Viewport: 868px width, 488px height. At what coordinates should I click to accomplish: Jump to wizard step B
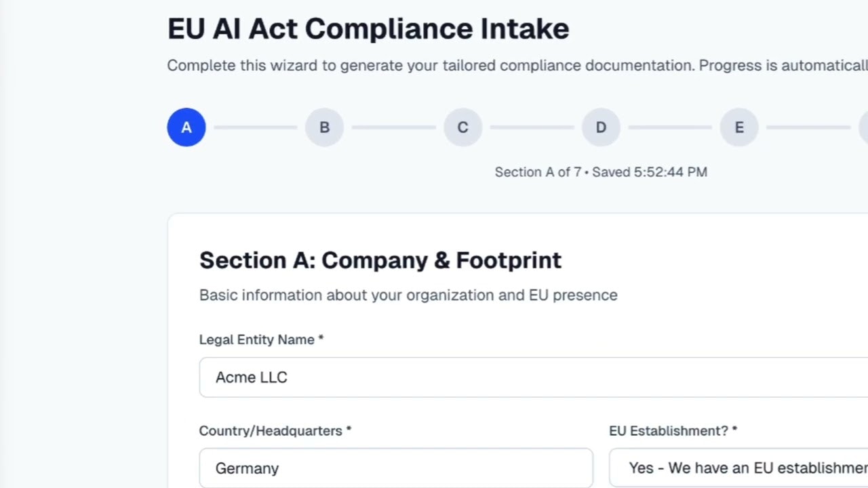[x=324, y=127]
